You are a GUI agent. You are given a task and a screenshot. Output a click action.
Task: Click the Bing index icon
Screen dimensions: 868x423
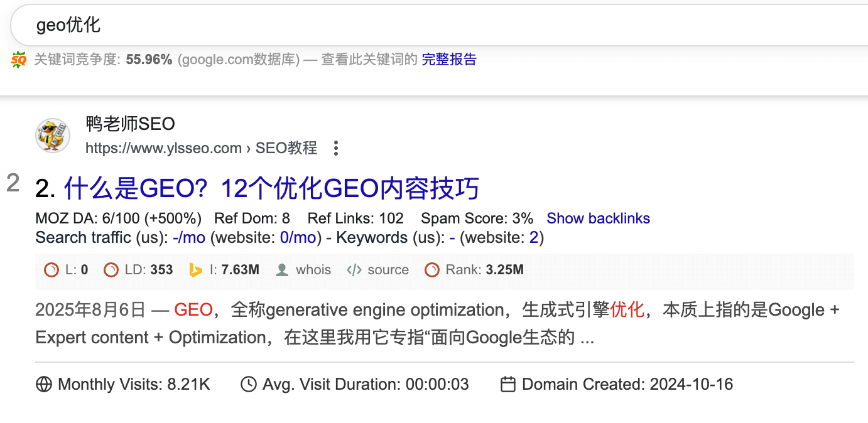pyautogui.click(x=195, y=270)
